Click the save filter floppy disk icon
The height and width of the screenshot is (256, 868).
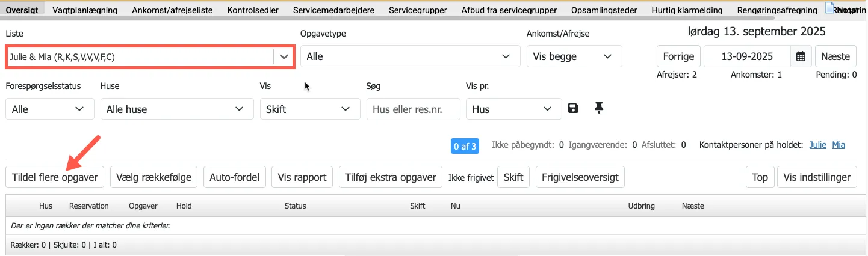573,108
